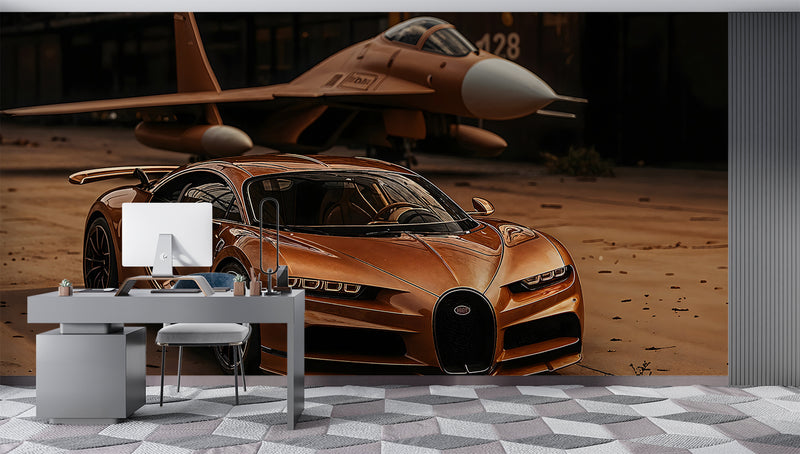Click the car wheel behind the monitor
This screenshot has height=454, width=800.
pyautogui.click(x=100, y=253)
